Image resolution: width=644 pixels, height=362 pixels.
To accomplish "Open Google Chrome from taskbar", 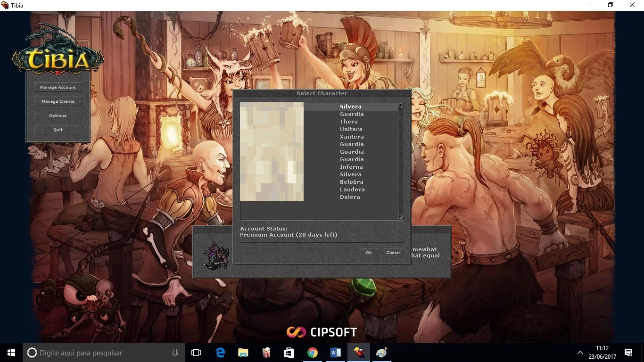I will pos(313,353).
